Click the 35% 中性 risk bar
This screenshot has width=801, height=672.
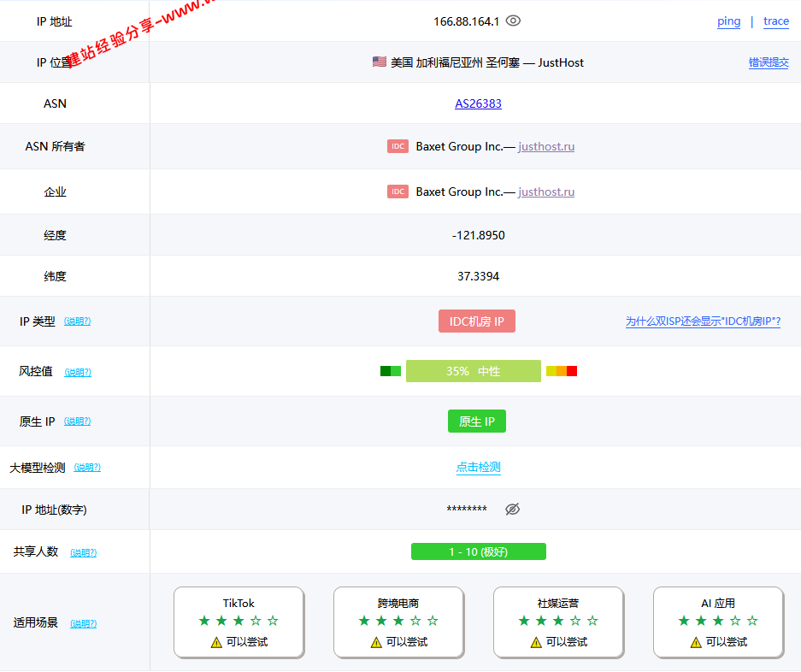473,372
